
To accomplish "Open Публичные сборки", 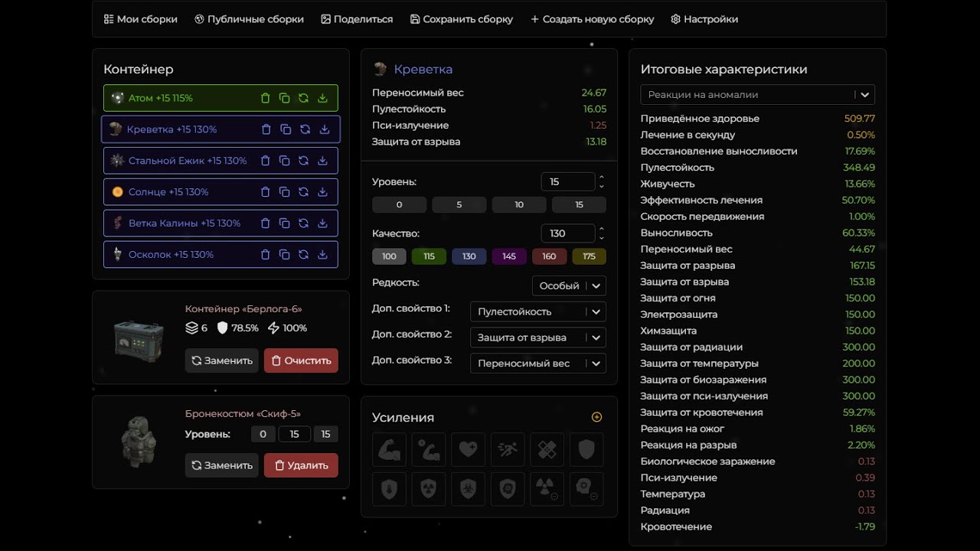I will click(250, 19).
